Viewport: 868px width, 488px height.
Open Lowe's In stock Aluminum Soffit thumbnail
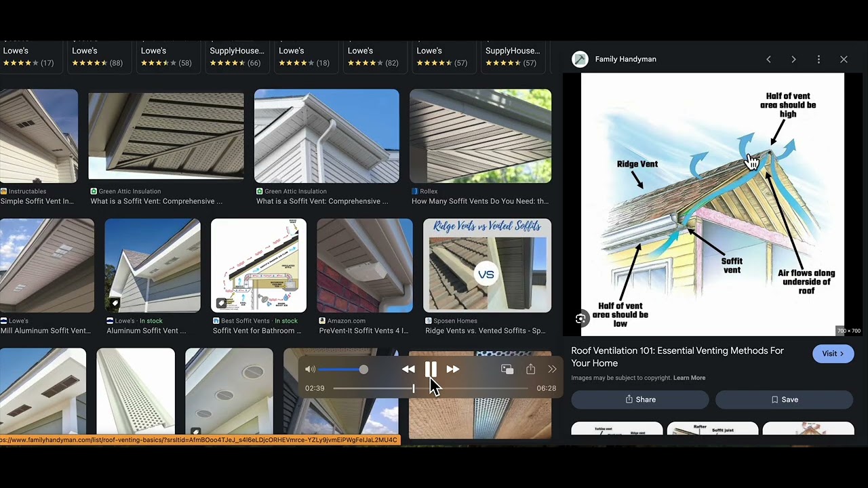[x=153, y=265]
